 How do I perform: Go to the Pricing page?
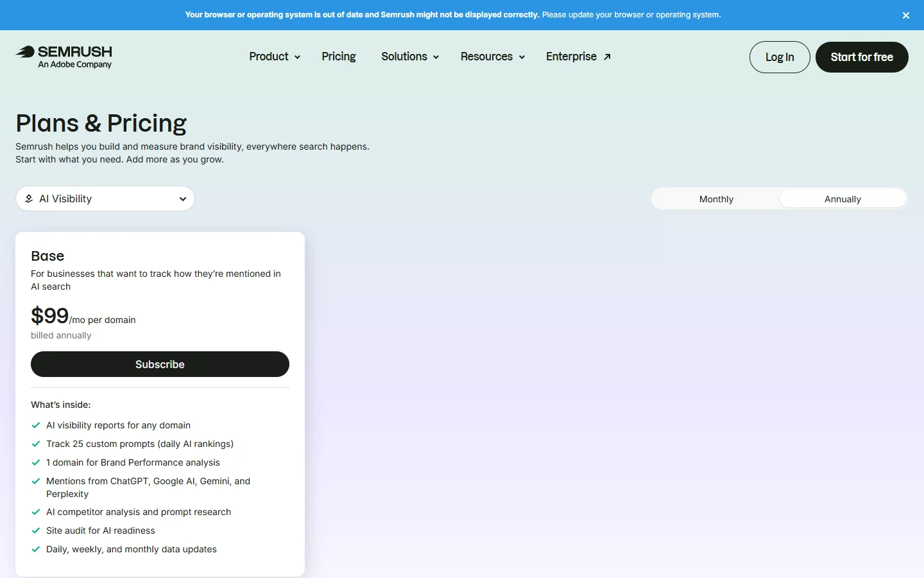click(x=339, y=57)
